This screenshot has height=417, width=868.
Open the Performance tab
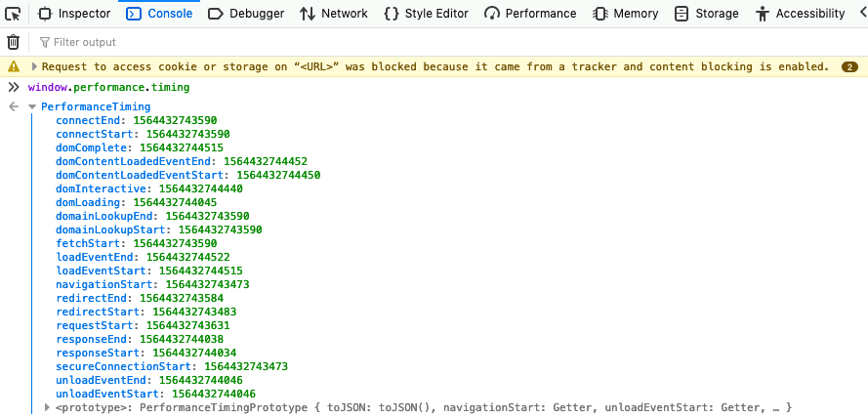pos(530,14)
